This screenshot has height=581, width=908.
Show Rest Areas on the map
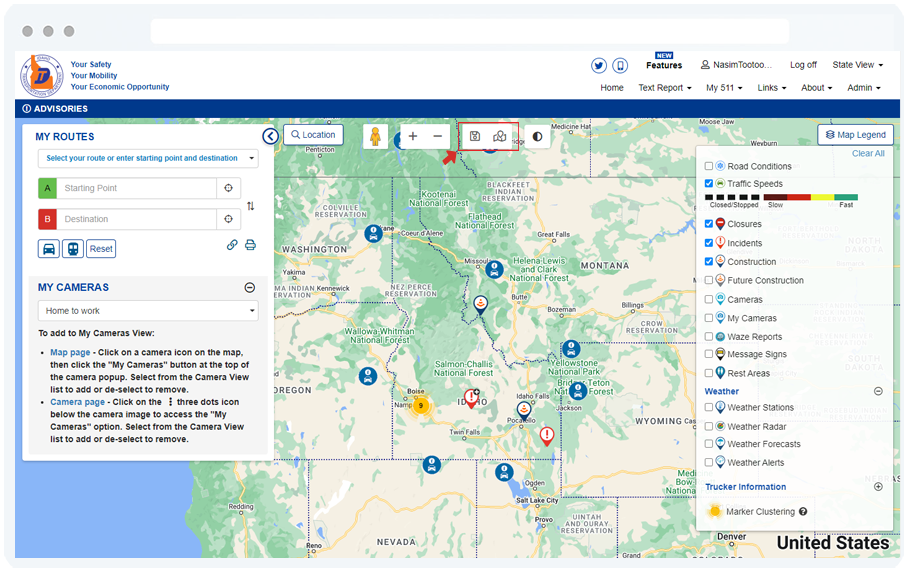[x=709, y=373]
